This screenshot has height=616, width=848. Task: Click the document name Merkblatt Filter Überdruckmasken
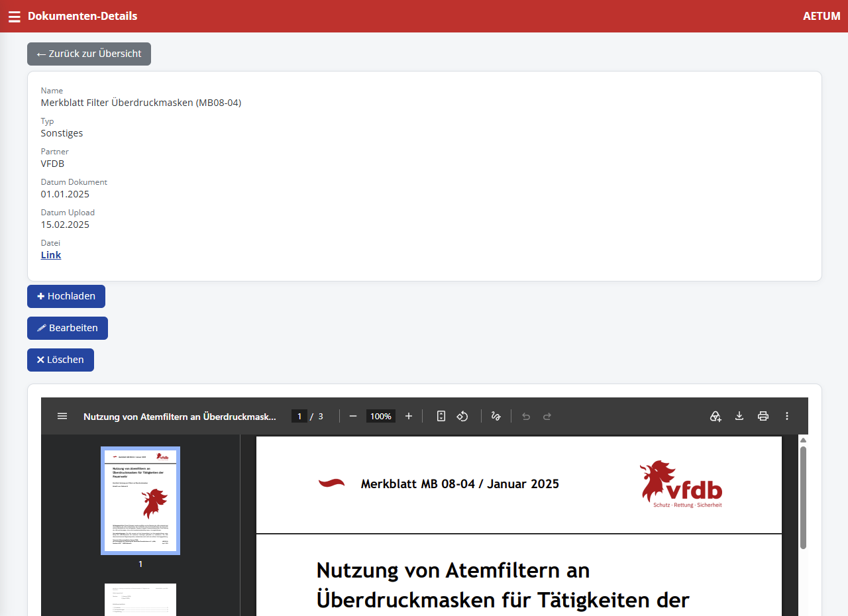point(141,103)
